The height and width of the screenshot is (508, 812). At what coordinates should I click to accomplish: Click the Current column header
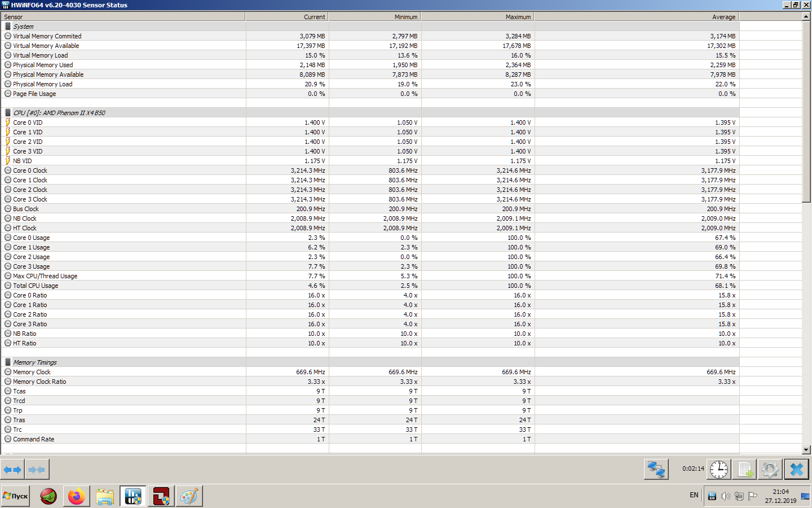pos(287,17)
